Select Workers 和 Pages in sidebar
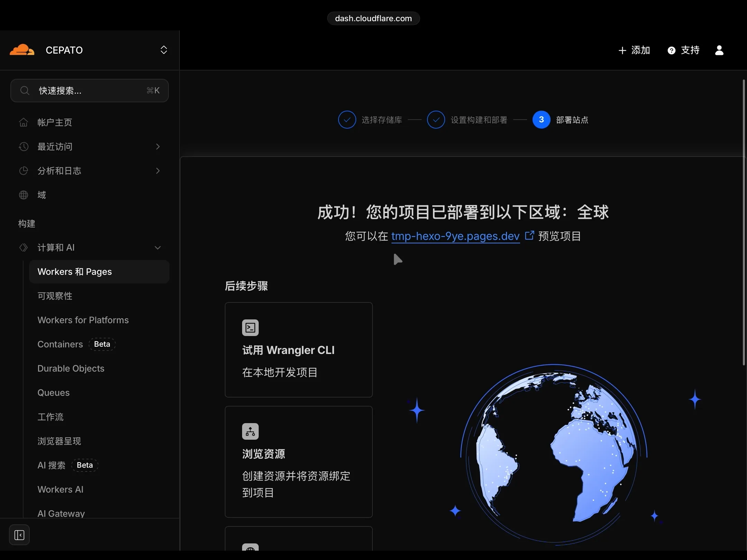747x560 pixels. pyautogui.click(x=75, y=272)
